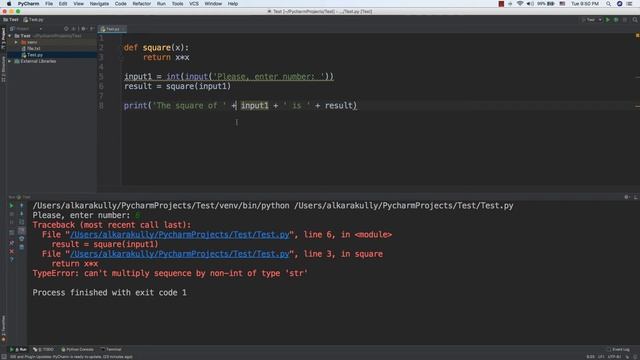The width and height of the screenshot is (640, 360).
Task: Click the volume icon in menu bar
Action: 530,4
